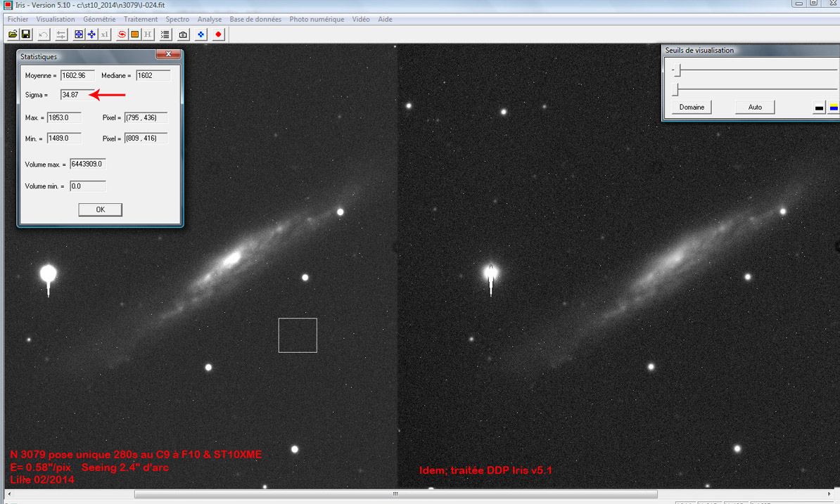Open the Traitement menu

(141, 19)
